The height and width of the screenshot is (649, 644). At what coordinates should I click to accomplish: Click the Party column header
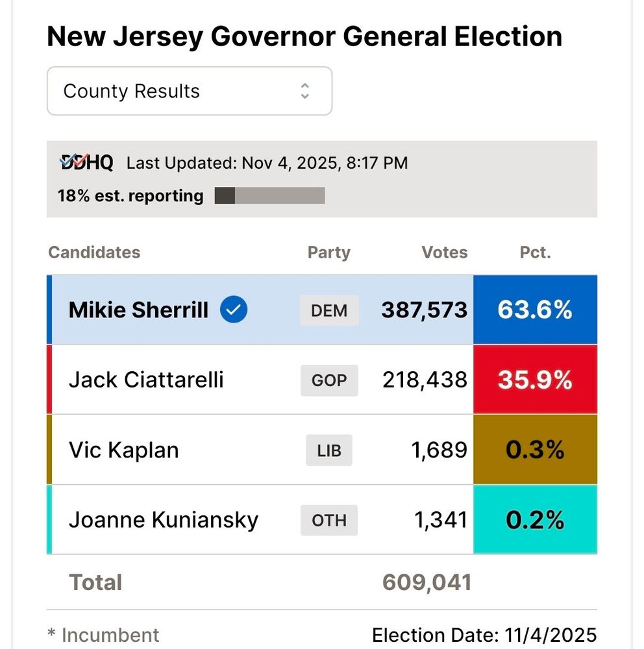tap(328, 252)
